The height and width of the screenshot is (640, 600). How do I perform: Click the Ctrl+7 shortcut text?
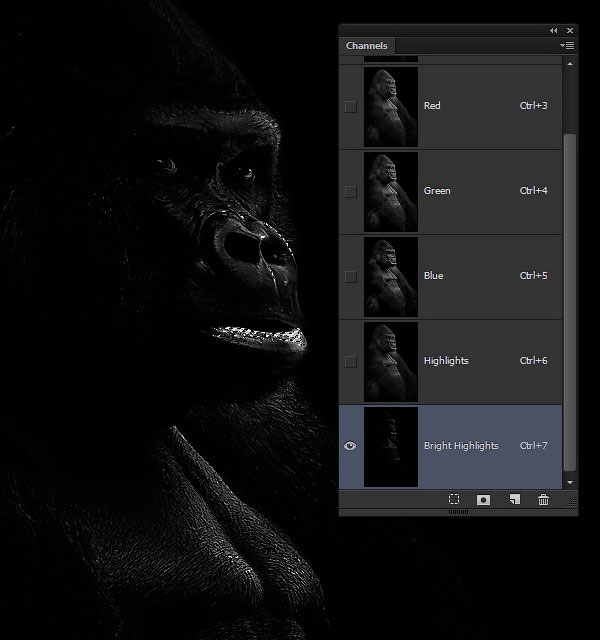pyautogui.click(x=533, y=446)
